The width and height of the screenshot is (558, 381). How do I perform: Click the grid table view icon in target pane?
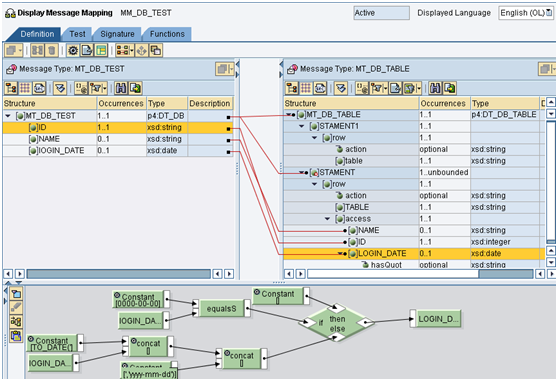(306, 88)
